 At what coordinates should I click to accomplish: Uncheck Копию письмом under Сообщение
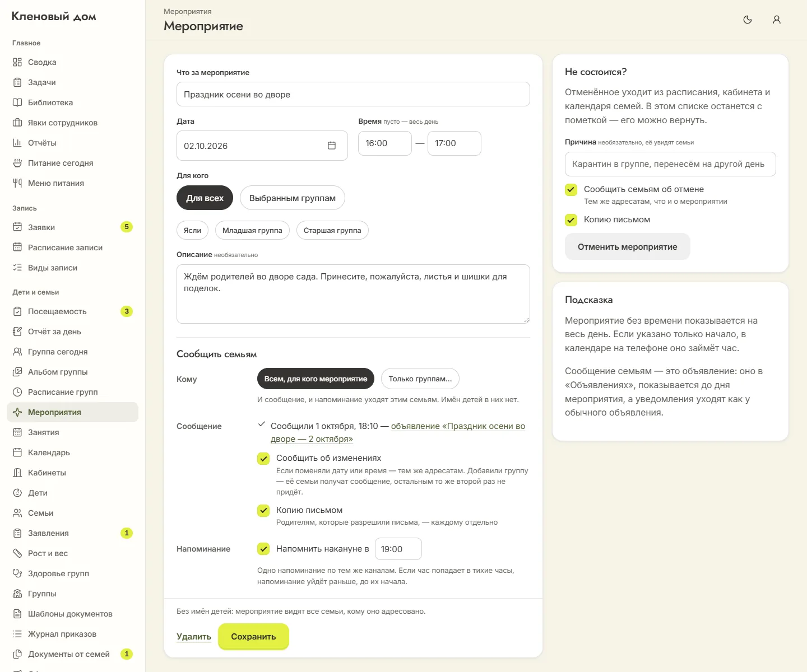tap(263, 510)
